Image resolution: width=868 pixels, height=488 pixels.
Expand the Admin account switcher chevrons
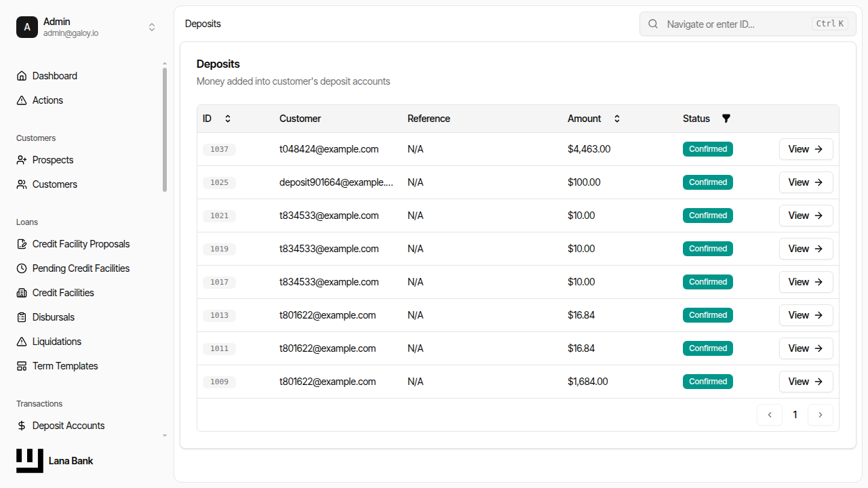pyautogui.click(x=152, y=27)
